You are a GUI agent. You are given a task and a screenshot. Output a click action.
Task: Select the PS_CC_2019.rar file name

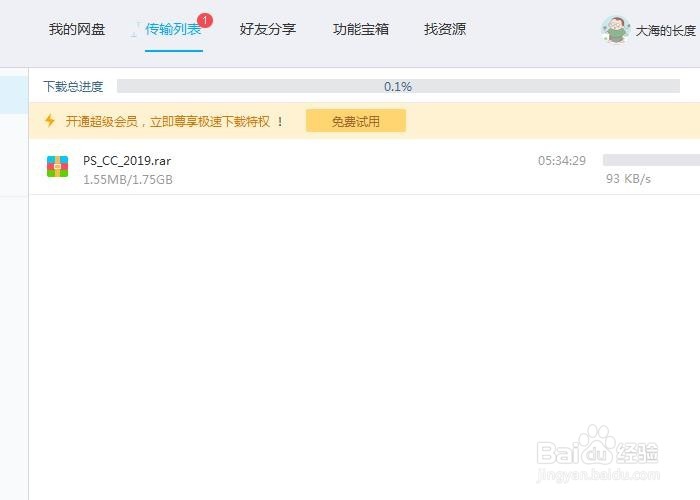(127, 160)
